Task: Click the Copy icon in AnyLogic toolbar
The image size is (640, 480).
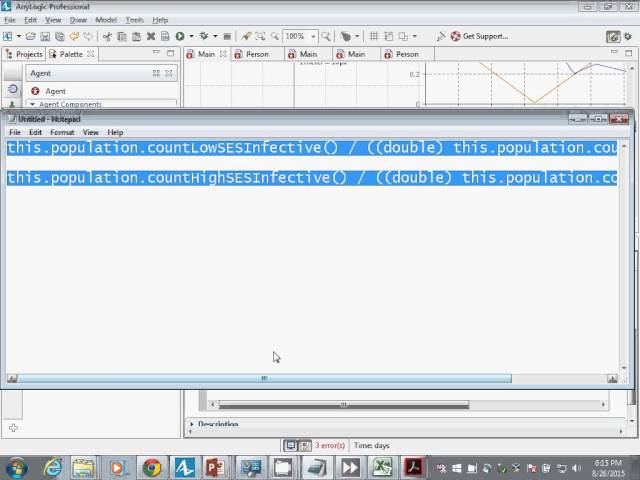Action: point(122,36)
